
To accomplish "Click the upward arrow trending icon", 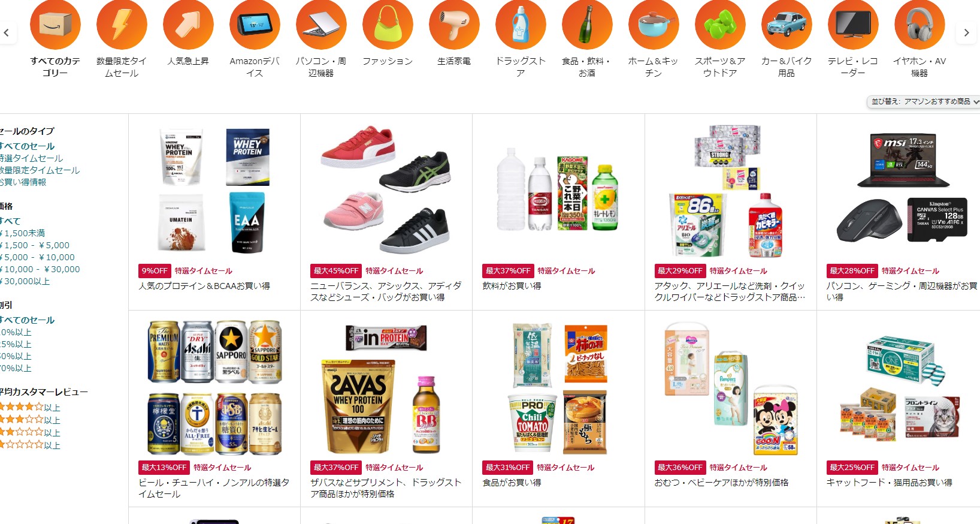I will pyautogui.click(x=188, y=25).
